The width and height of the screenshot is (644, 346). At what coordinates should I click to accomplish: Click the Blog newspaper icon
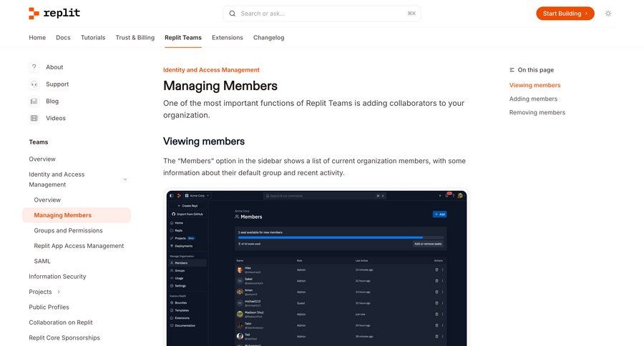[x=34, y=101]
